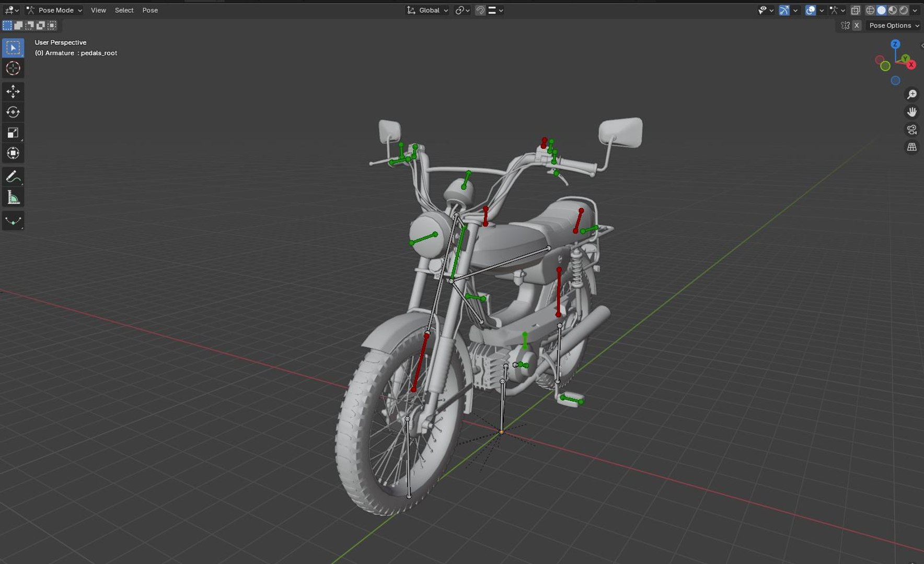Activate the combined Transform tool

click(x=13, y=153)
